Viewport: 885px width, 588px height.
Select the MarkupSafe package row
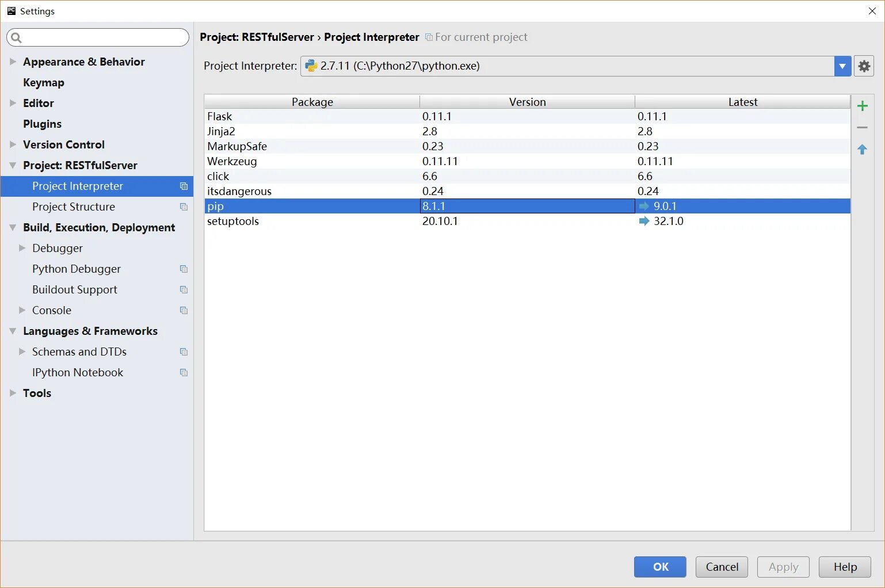(x=528, y=146)
